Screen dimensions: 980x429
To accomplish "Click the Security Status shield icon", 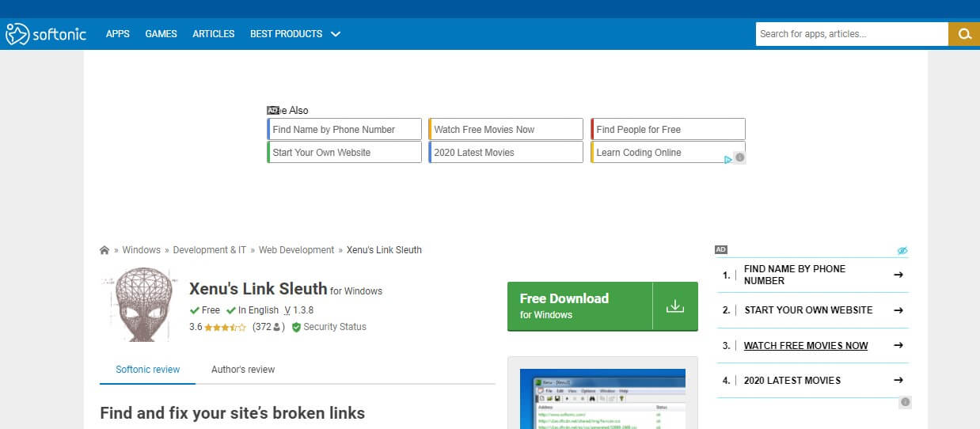I will pyautogui.click(x=297, y=327).
